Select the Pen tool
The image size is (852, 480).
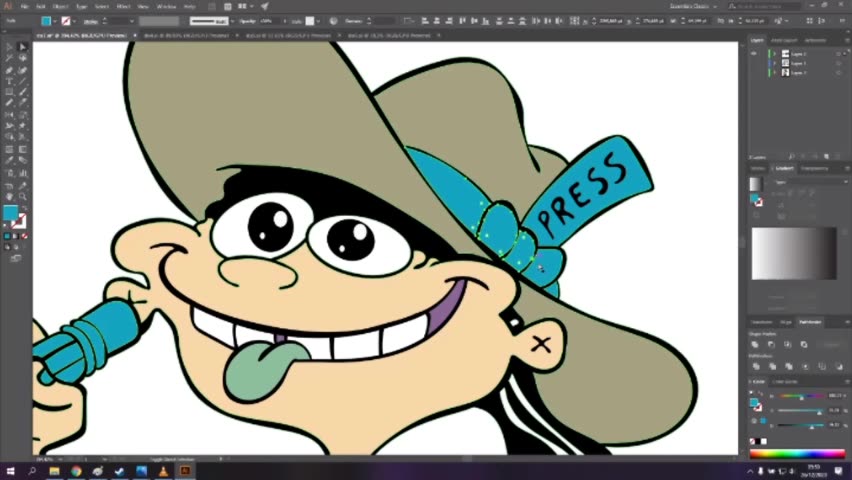(9, 70)
